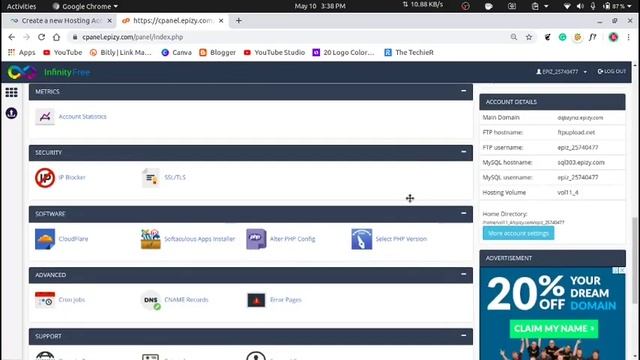This screenshot has width=640, height=360.
Task: Open the 20 Logo Color bookmark
Action: coord(343,52)
